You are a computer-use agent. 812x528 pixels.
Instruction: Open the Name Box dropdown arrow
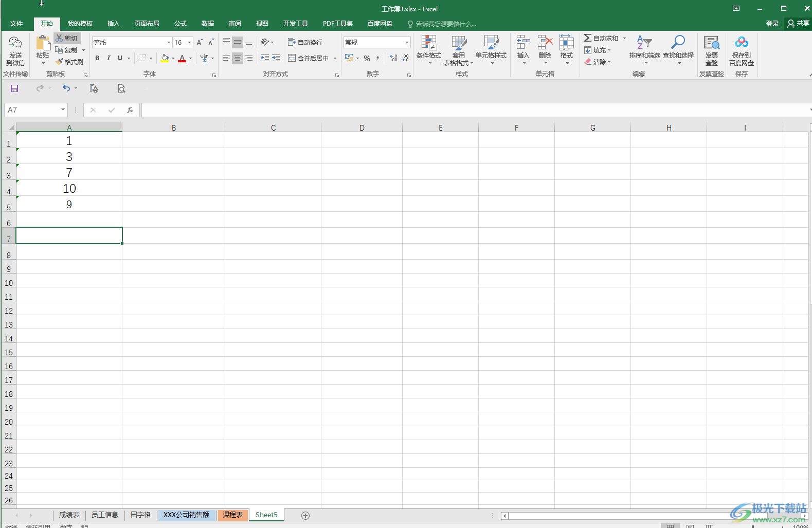click(63, 110)
